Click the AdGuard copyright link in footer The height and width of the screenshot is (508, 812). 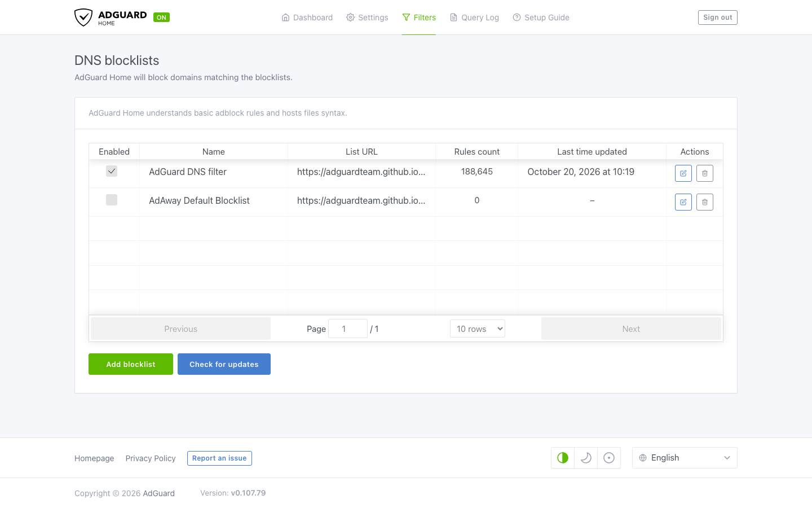(159, 493)
